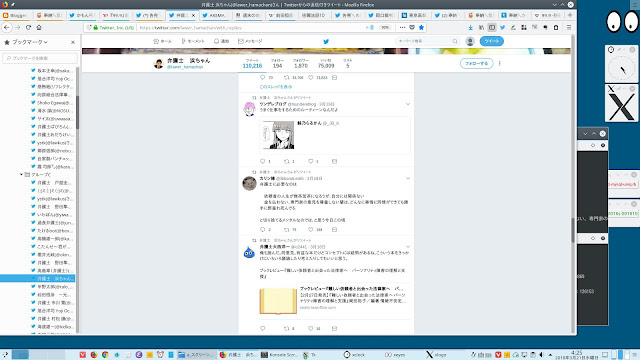Open the Library icon in toolbar

click(481, 27)
